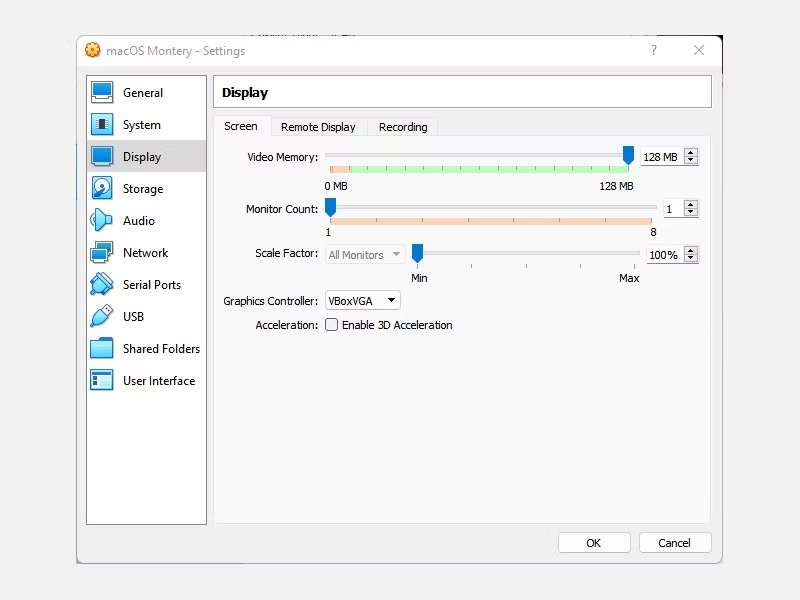
Task: Click the VirtualBox settings gear icon in title bar
Action: [x=93, y=50]
